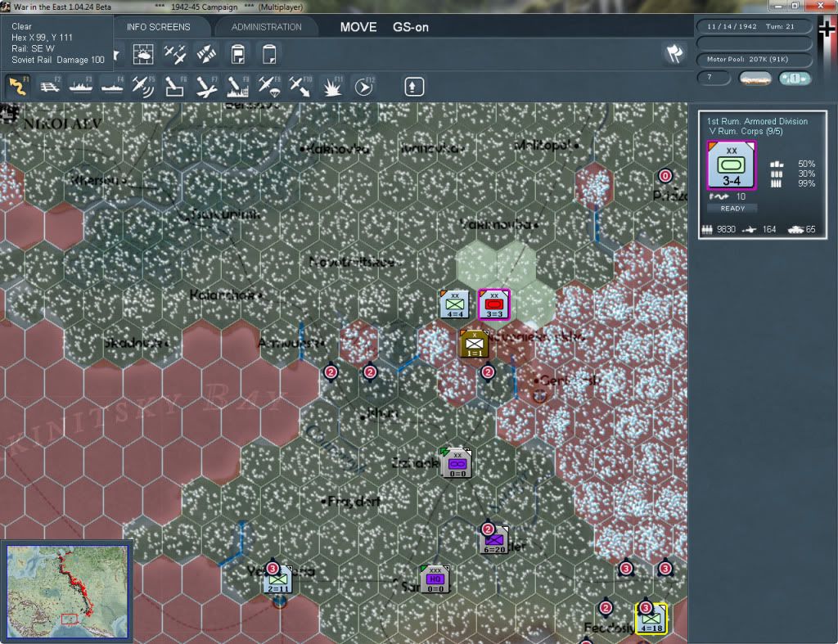Select yellow-bordered counter 4=18
This screenshot has width=838, height=644.
[x=651, y=619]
